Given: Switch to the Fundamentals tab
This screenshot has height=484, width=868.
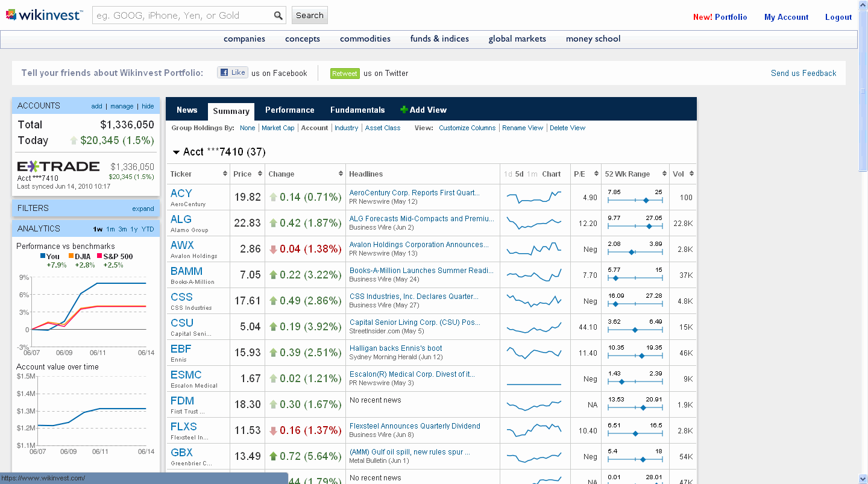Looking at the screenshot, I should 357,110.
